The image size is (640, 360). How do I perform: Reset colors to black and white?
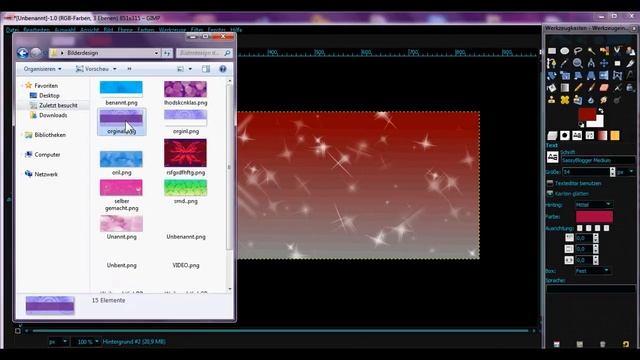tap(582, 124)
